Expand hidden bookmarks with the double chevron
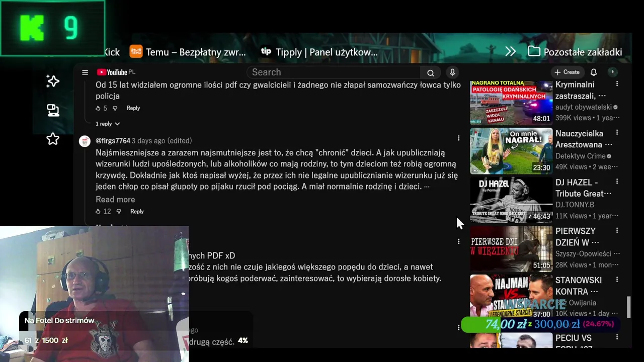This screenshot has height=362, width=644. [x=510, y=52]
